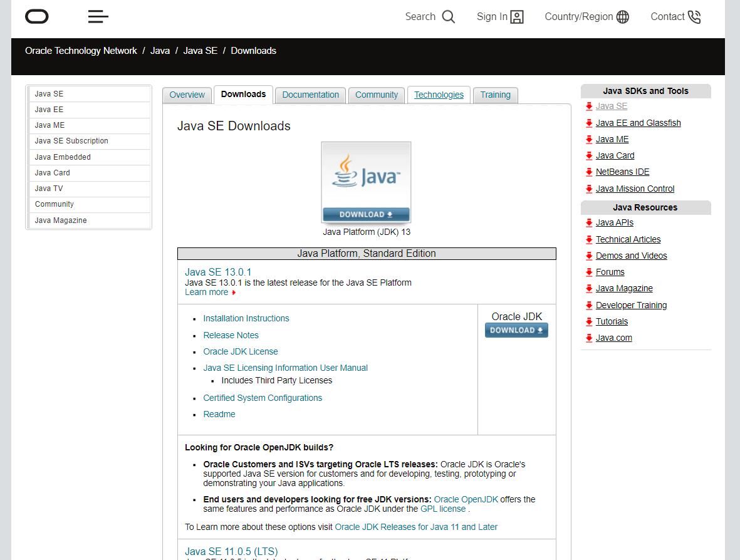Open the Oracle JDK License link
Image resolution: width=740 pixels, height=560 pixels.
tap(240, 351)
